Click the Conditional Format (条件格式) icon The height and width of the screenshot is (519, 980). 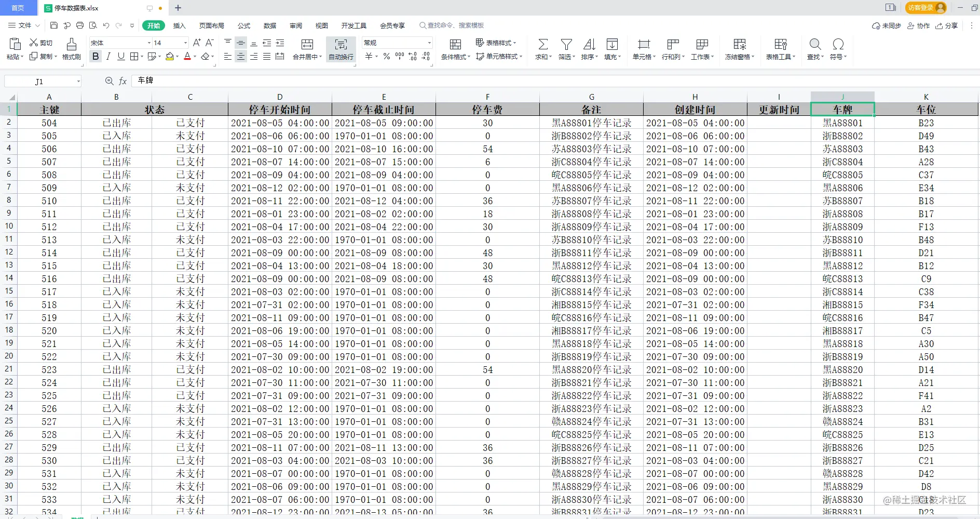(455, 44)
